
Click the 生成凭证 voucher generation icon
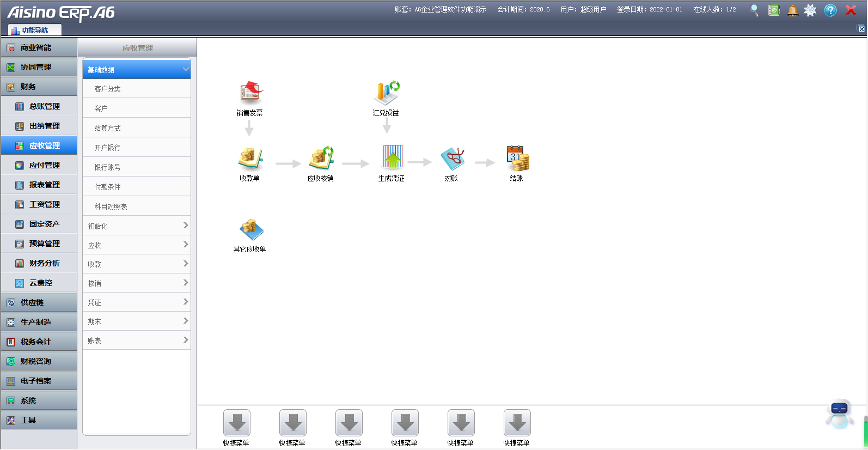pos(392,159)
